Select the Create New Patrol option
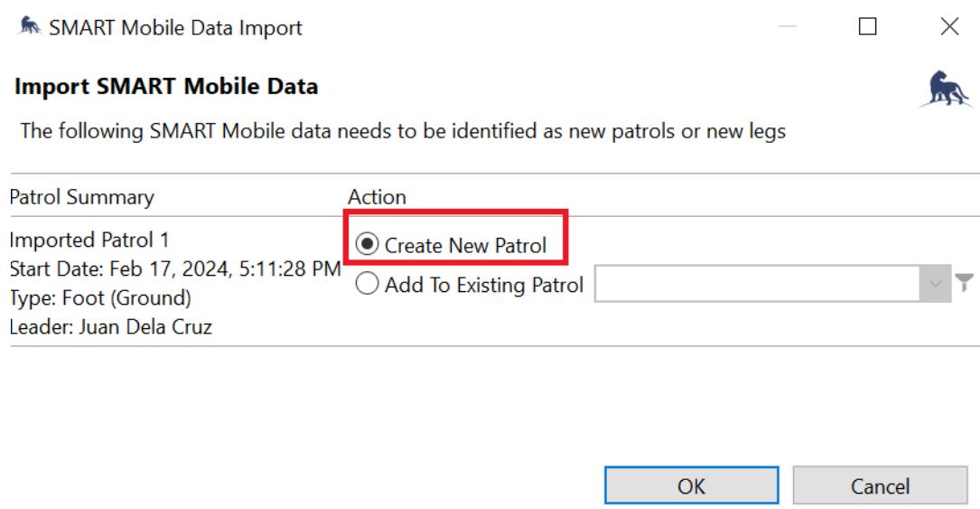Image resolution: width=980 pixels, height=509 pixels. tap(366, 244)
